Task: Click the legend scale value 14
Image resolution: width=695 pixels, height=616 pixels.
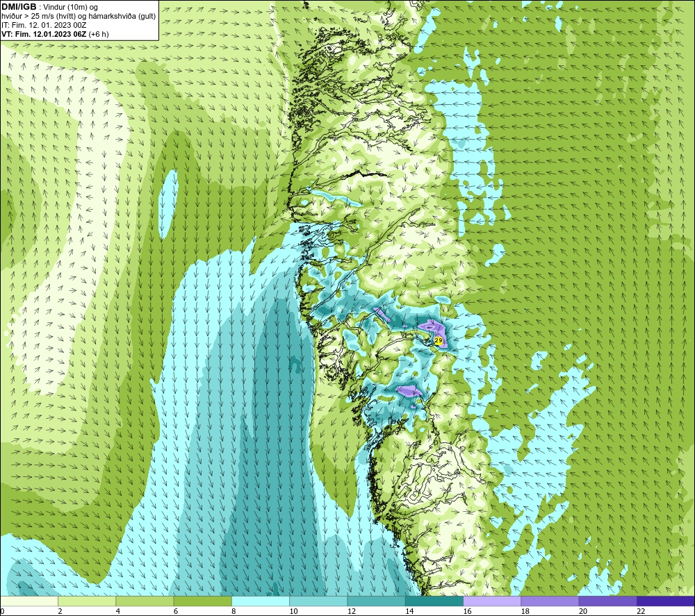Action: tap(409, 611)
